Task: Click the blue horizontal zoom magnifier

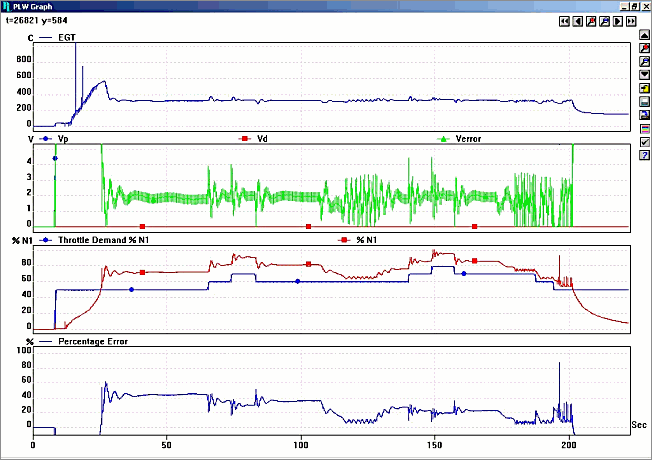Action: tap(605, 20)
